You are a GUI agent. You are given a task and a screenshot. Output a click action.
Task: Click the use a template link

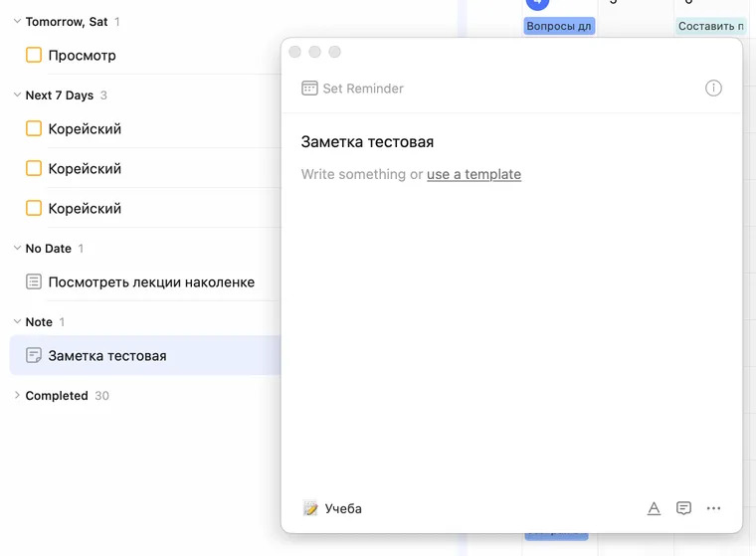473,174
